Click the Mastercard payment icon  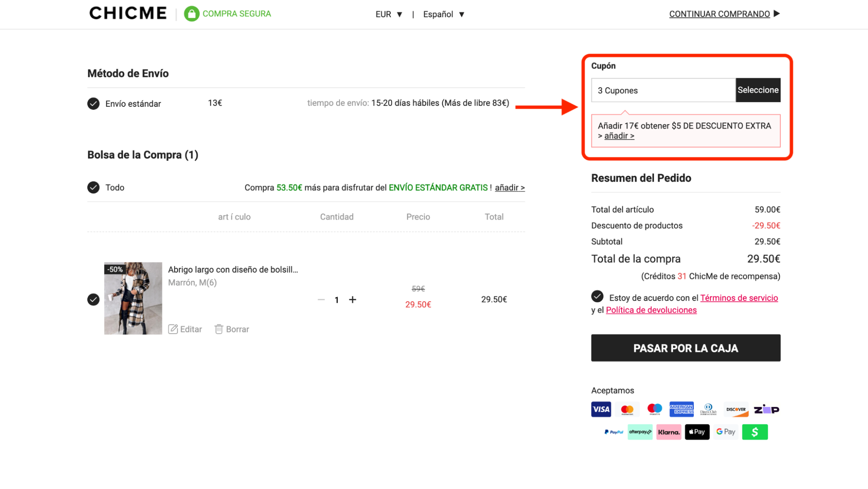[x=627, y=409]
